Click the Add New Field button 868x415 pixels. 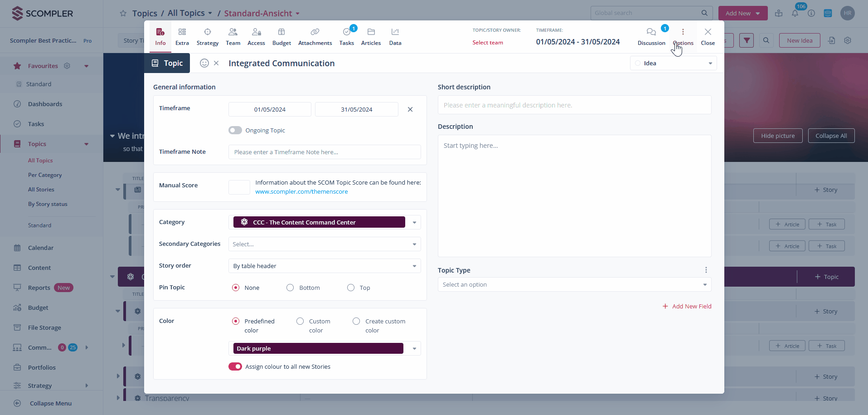click(687, 307)
